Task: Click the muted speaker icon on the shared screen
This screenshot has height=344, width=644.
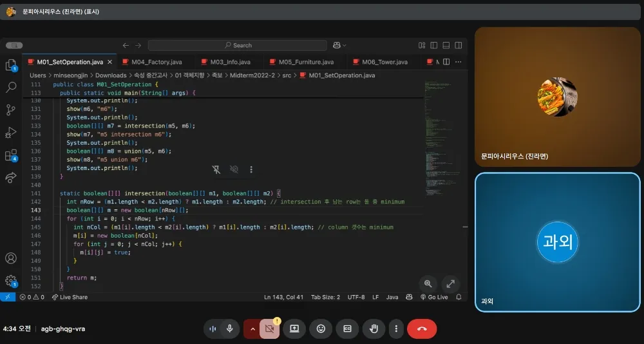Action: 234,169
